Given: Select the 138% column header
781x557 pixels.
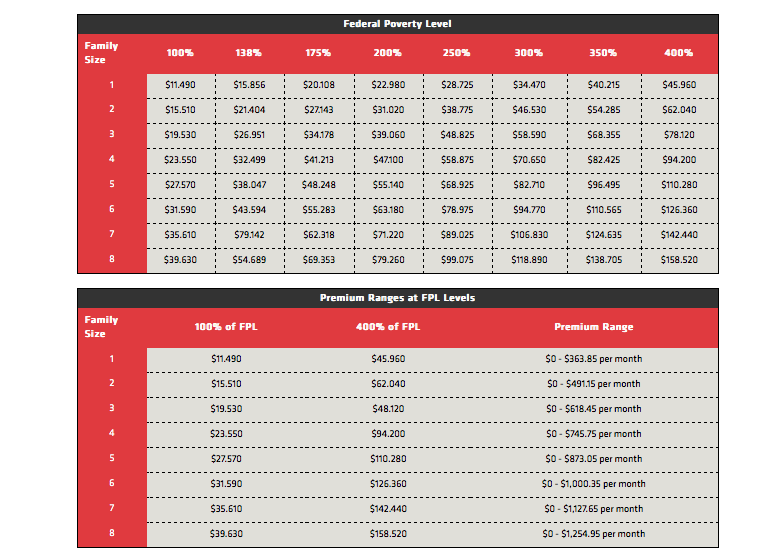Looking at the screenshot, I should tap(249, 53).
